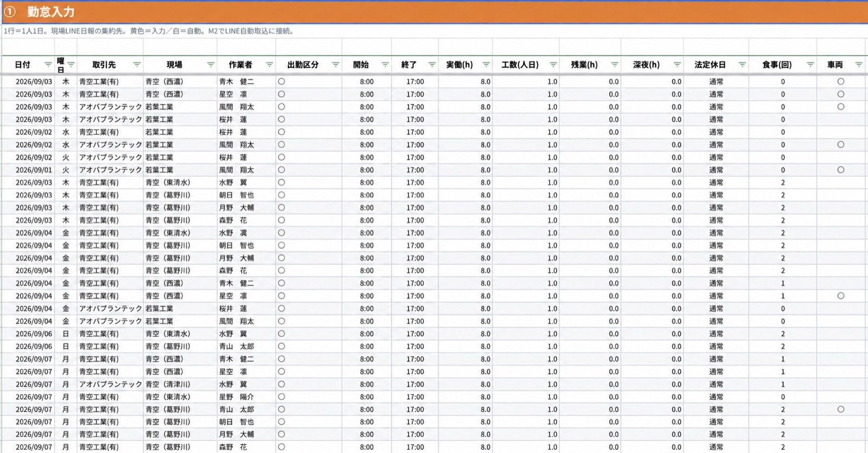Screen dimensions: 868x453
Task: Select 17:00 end time in 2026/09/01 row
Action: [416, 170]
